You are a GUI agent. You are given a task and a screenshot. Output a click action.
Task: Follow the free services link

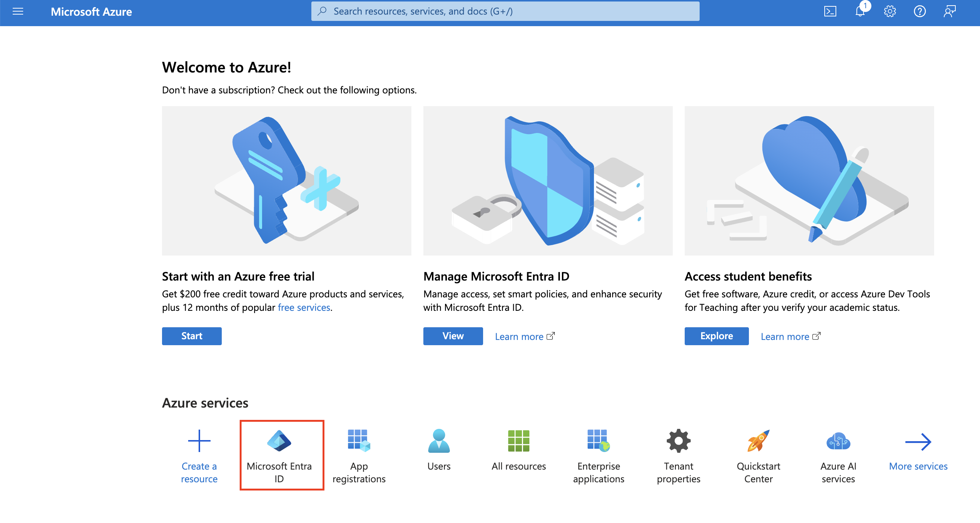(x=304, y=307)
